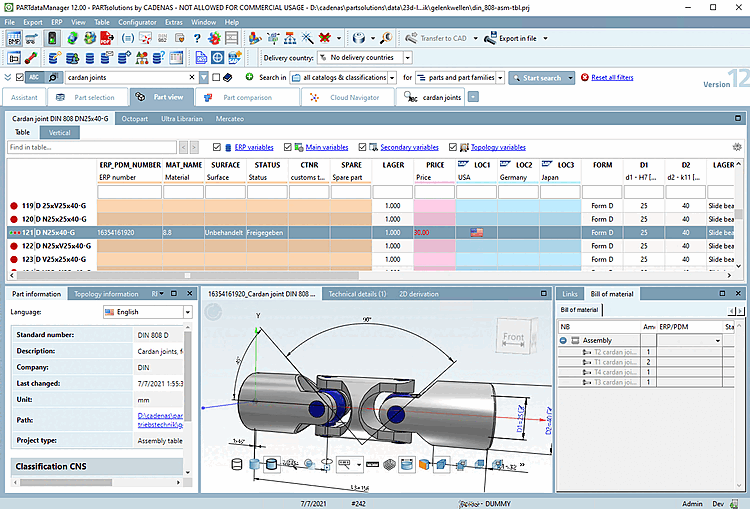This screenshot has height=509, width=750.
Task: Open the Configurator menu
Action: coord(137,21)
